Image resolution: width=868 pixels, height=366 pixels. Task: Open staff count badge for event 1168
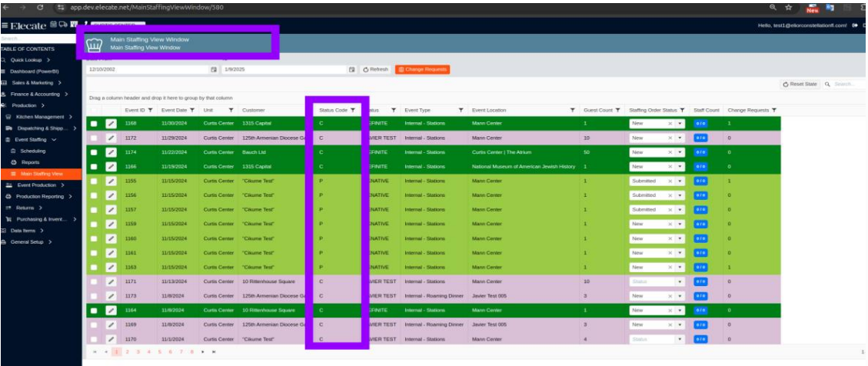(x=701, y=124)
